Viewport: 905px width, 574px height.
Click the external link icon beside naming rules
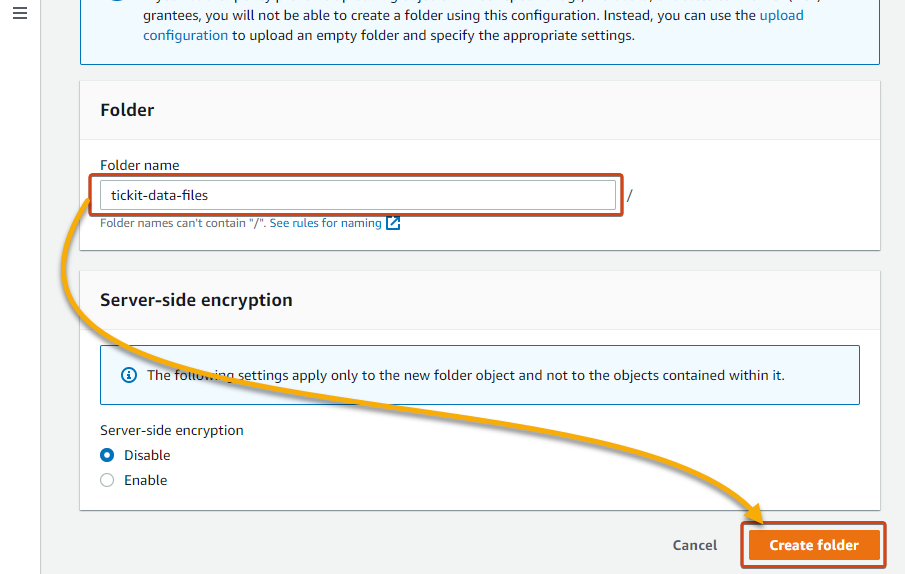pos(393,223)
